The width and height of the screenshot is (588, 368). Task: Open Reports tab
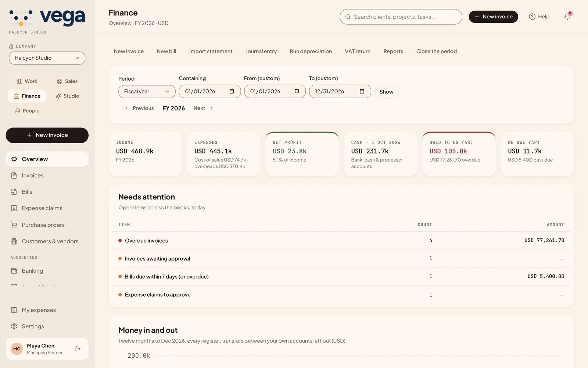pos(393,52)
